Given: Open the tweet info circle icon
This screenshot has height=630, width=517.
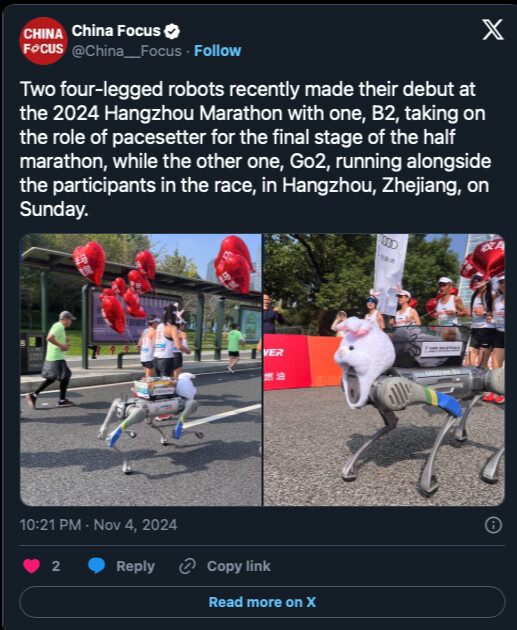Looking at the screenshot, I should pos(493,525).
